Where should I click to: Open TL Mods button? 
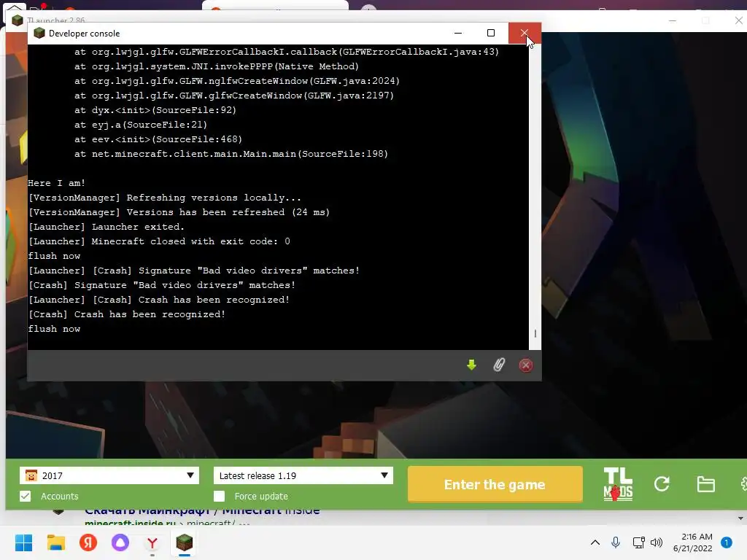coord(618,484)
